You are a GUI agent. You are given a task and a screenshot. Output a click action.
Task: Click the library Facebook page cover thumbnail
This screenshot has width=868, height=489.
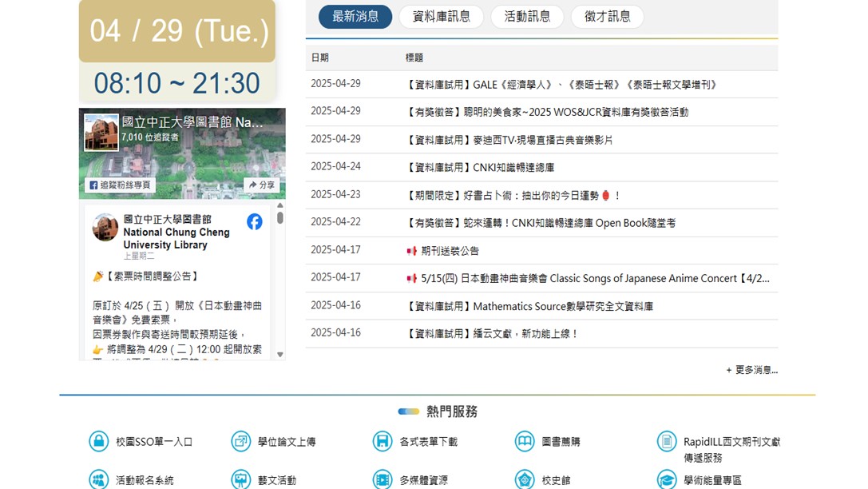(x=101, y=133)
